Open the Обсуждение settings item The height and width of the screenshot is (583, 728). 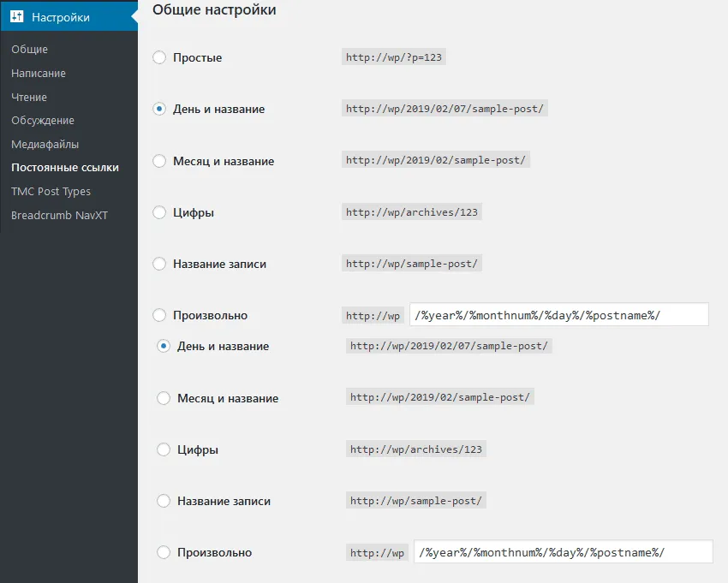(x=43, y=121)
